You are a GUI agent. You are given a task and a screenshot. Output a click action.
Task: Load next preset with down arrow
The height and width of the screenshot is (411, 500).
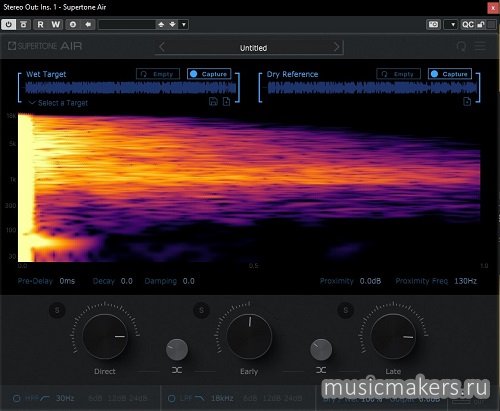[x=172, y=24]
